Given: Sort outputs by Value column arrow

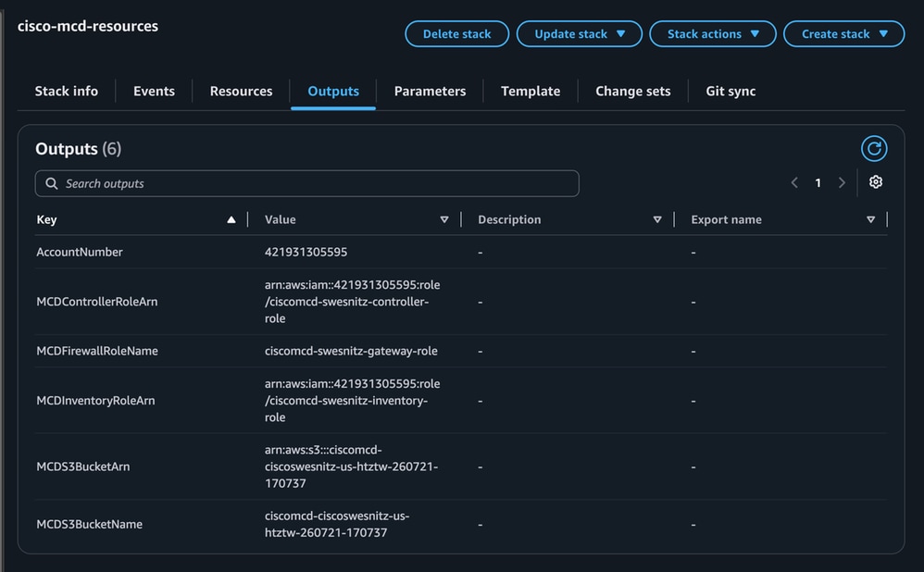Looking at the screenshot, I should pyautogui.click(x=444, y=219).
